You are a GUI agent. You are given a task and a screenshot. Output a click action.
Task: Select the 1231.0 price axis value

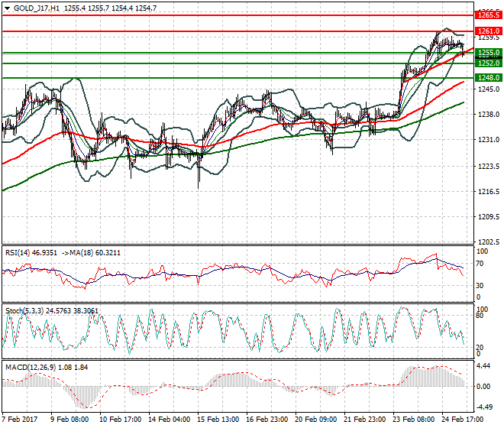[x=489, y=140]
